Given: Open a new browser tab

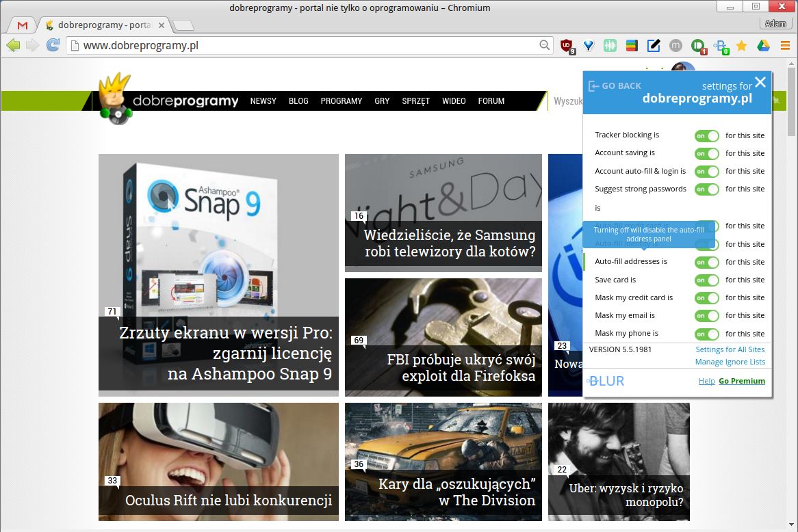Looking at the screenshot, I should [183, 25].
